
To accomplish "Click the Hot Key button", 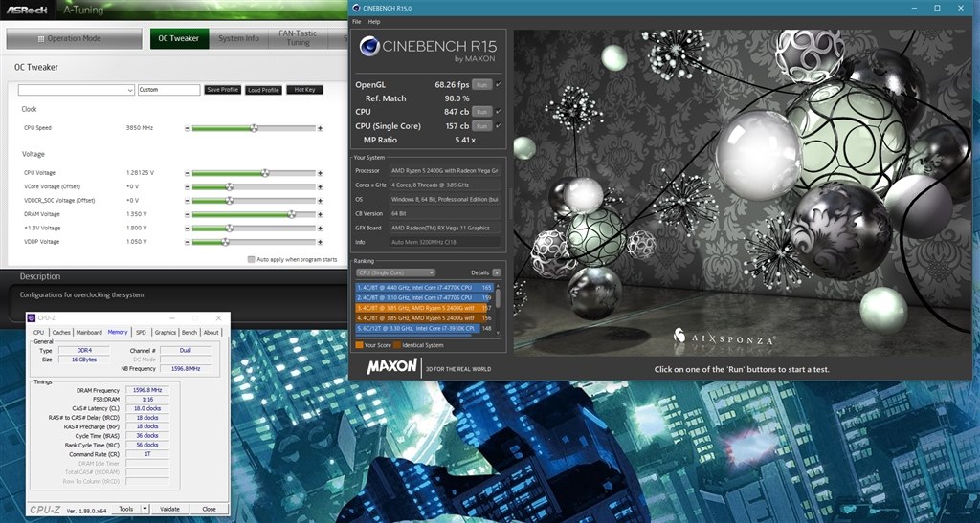I will click(305, 90).
